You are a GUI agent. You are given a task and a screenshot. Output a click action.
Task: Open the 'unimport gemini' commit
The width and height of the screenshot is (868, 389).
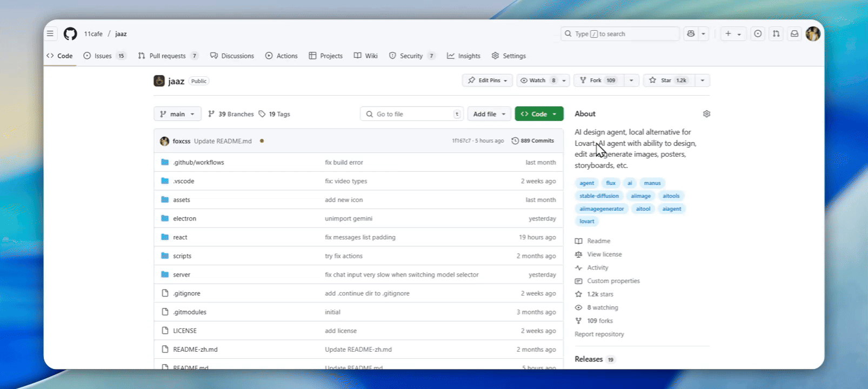coord(349,219)
